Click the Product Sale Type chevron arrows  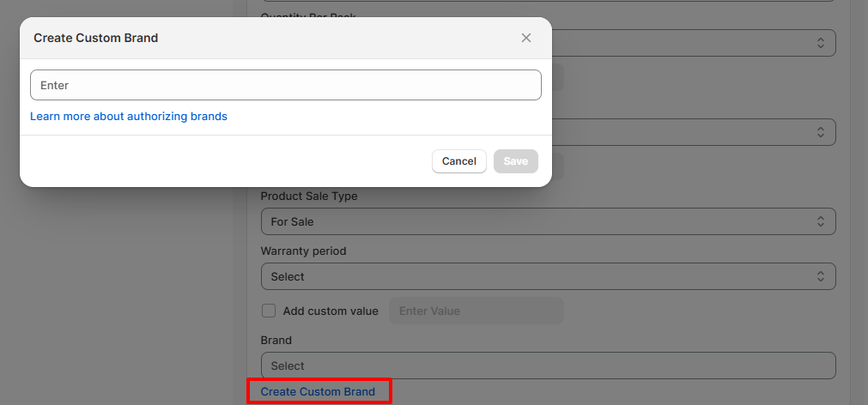tap(820, 221)
